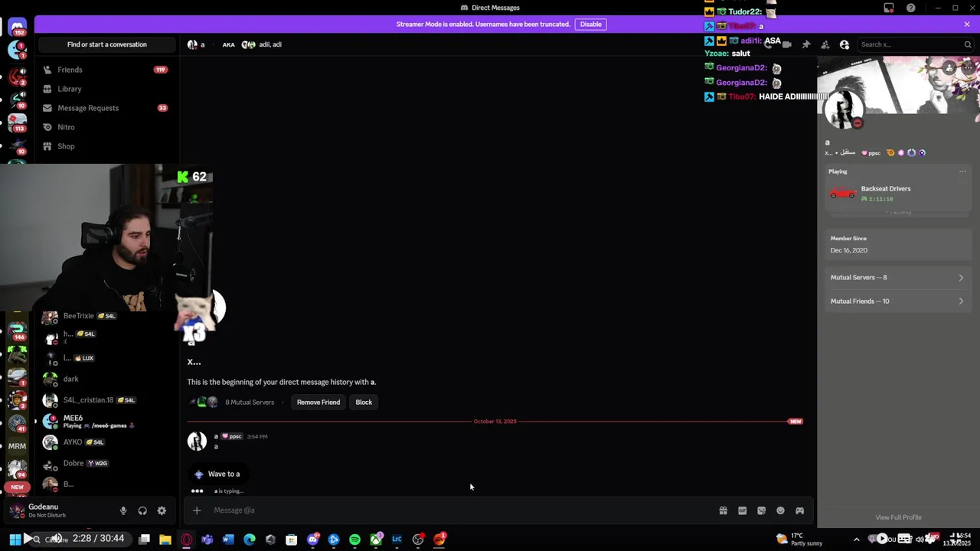Show hidden system tray icons chevron
The height and width of the screenshot is (551, 980).
[857, 540]
